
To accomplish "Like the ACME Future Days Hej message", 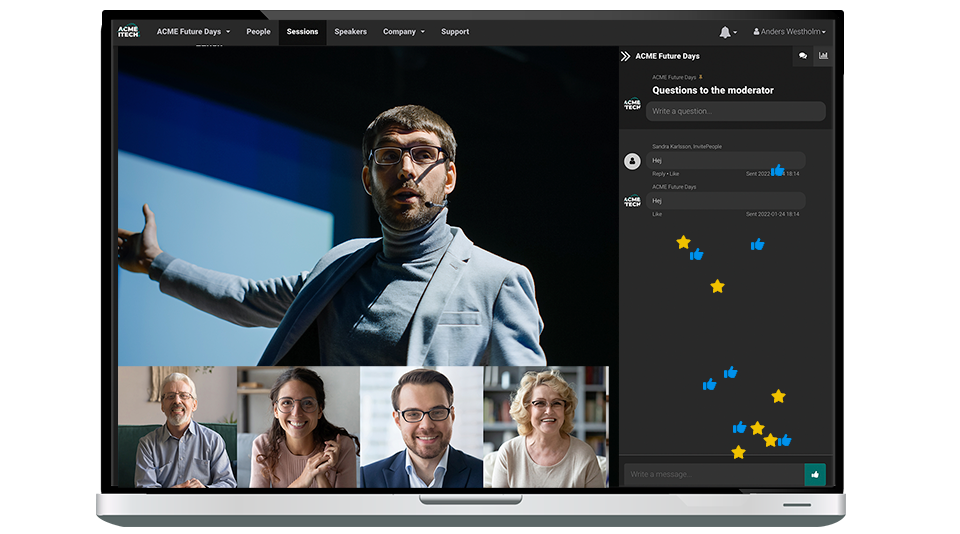I will (x=657, y=214).
